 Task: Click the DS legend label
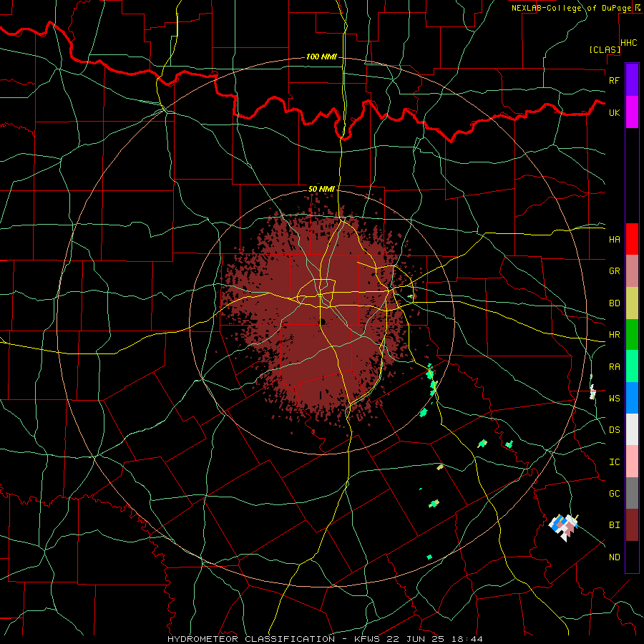point(615,430)
